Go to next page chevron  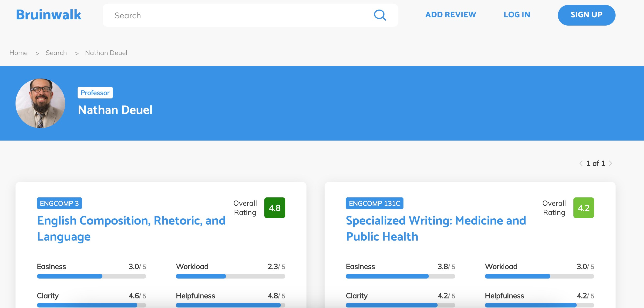point(611,163)
